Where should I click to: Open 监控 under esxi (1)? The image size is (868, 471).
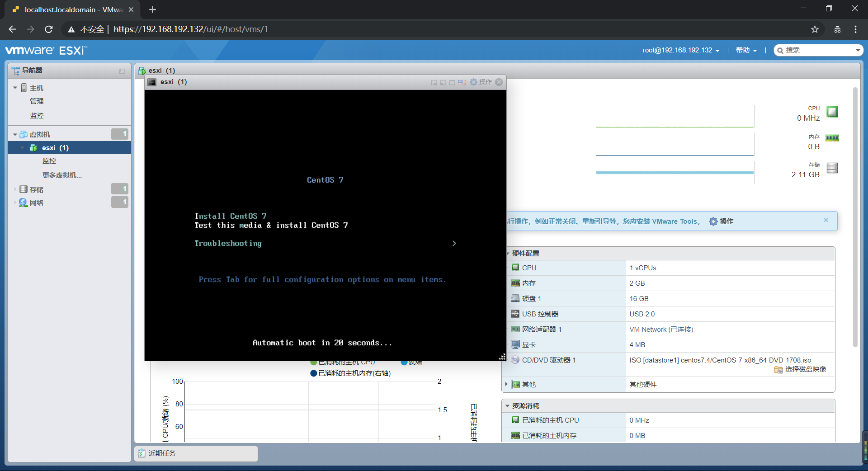tap(49, 161)
